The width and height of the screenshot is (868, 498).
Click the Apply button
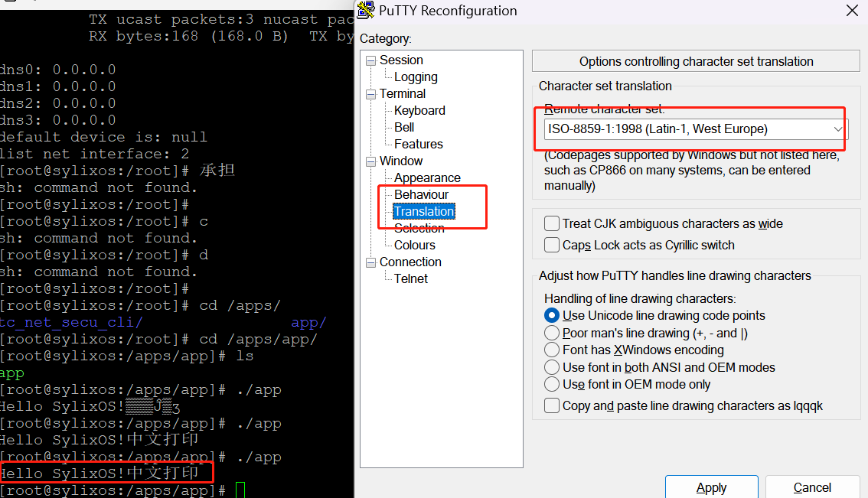point(711,487)
